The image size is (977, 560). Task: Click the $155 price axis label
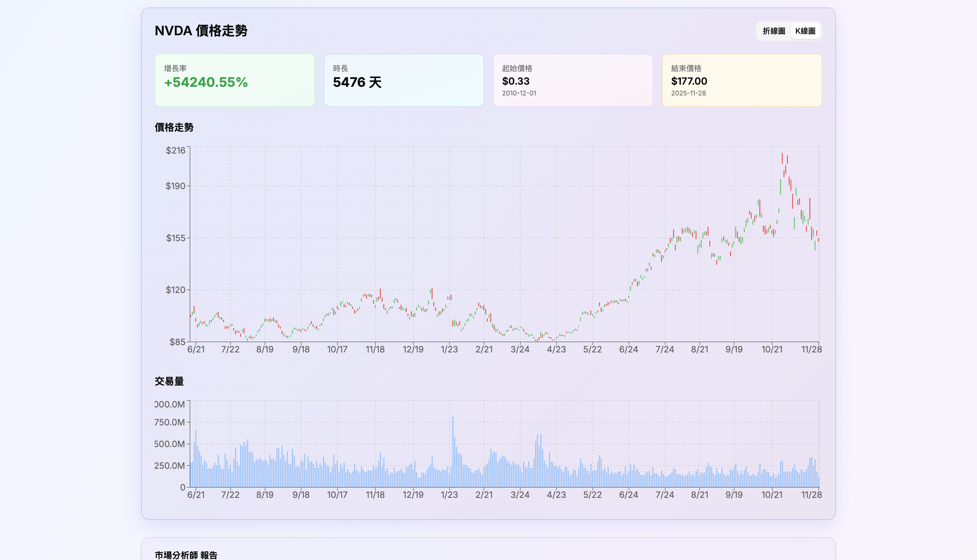(175, 238)
